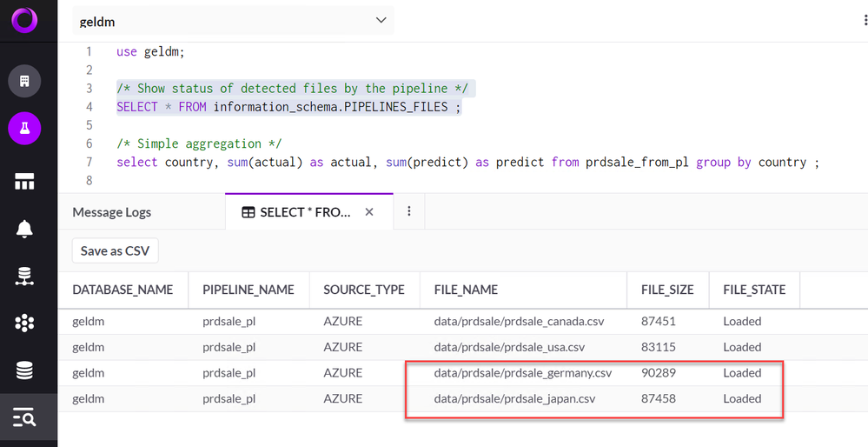Place cursor on line 7 select statement
Image resolution: width=868 pixels, height=447 pixels.
467,163
